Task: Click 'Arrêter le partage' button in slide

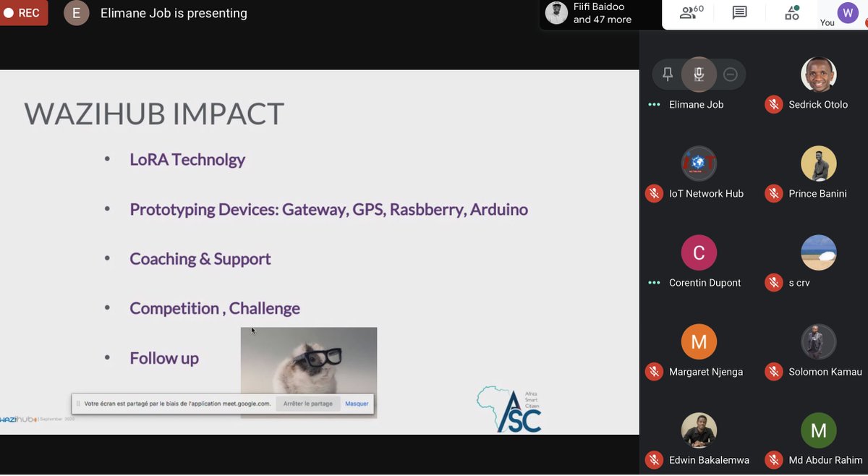Action: [308, 404]
